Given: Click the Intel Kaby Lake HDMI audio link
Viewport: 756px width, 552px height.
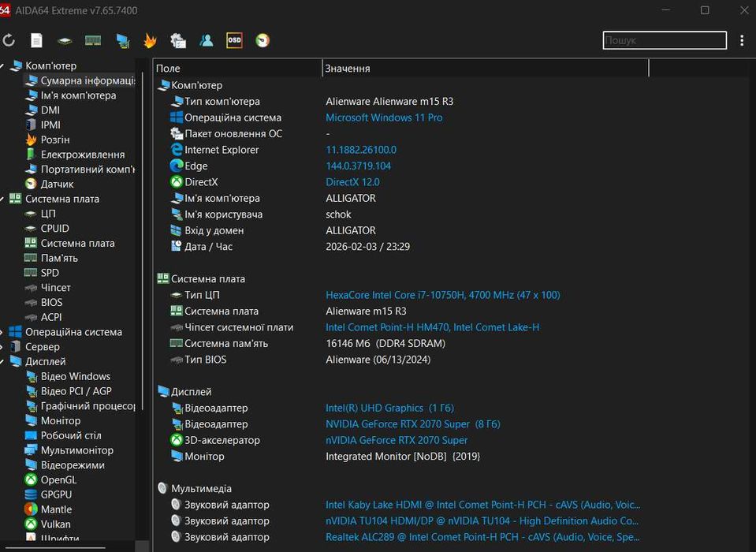Looking at the screenshot, I should (482, 505).
